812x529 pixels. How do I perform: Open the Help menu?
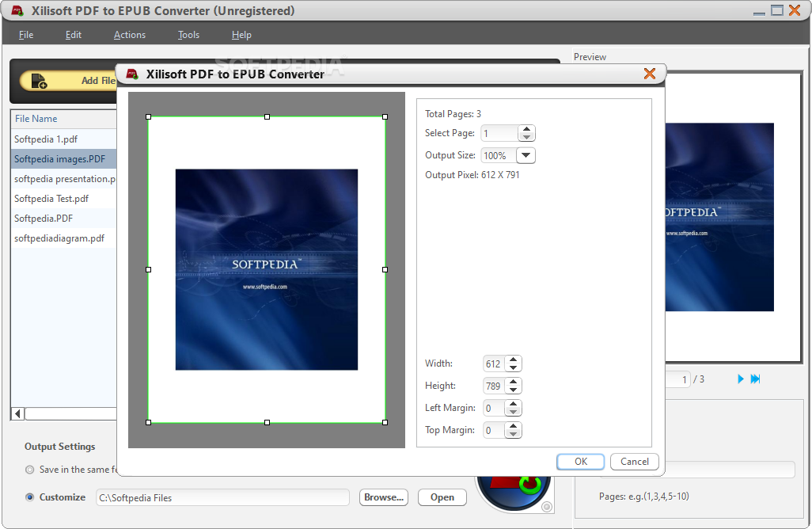241,35
